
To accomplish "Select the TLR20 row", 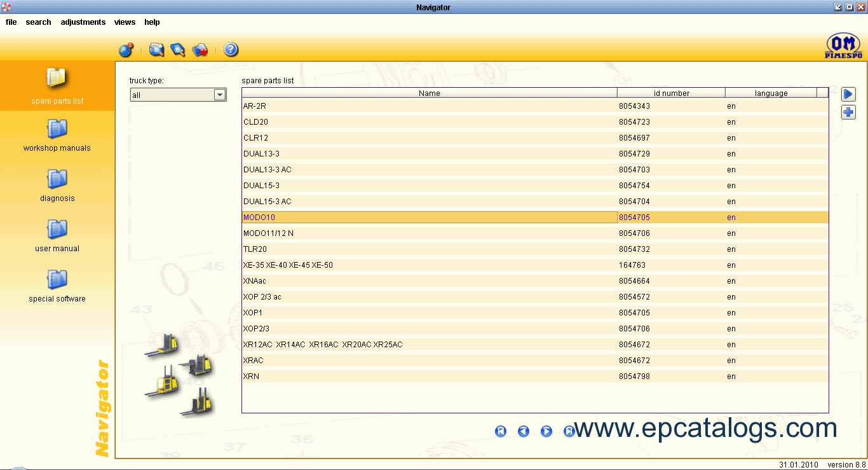I will coord(535,249).
